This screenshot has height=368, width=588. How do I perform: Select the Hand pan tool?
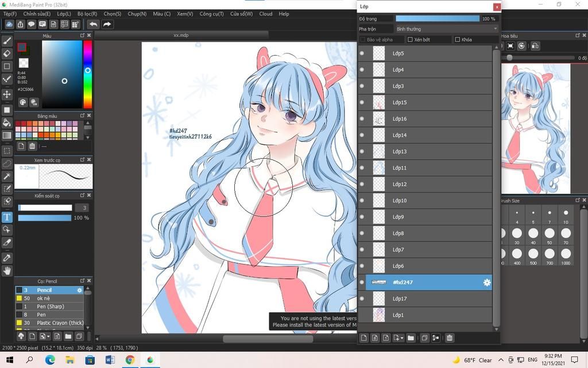pos(7,271)
